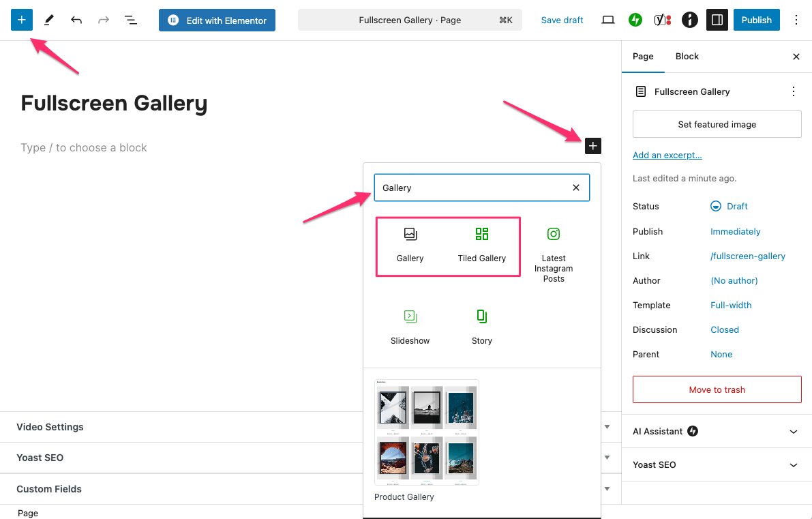Expand the AI Assistant panel
The width and height of the screenshot is (812, 519).
coord(717,431)
